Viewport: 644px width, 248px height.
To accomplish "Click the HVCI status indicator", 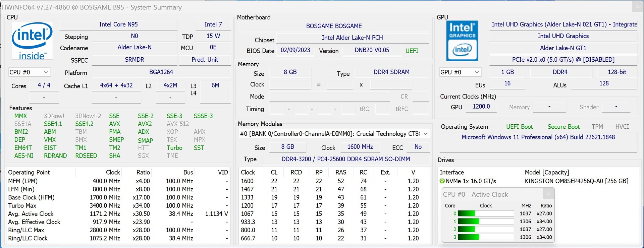I will point(622,127).
